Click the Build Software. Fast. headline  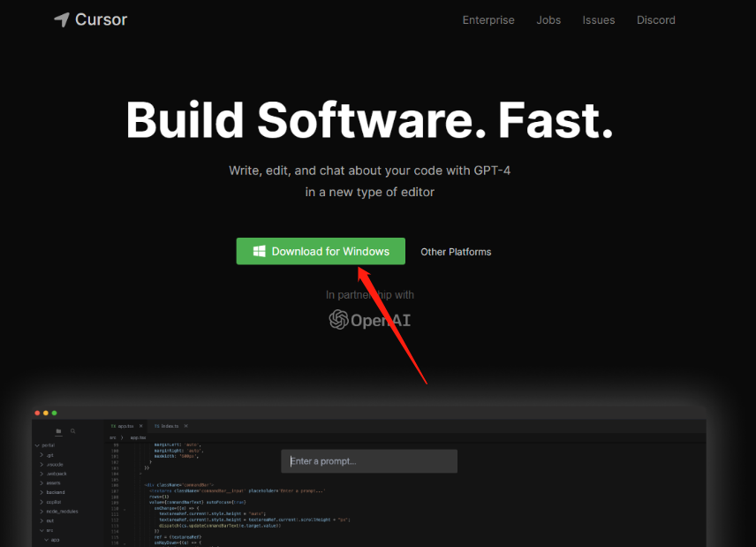tap(369, 120)
